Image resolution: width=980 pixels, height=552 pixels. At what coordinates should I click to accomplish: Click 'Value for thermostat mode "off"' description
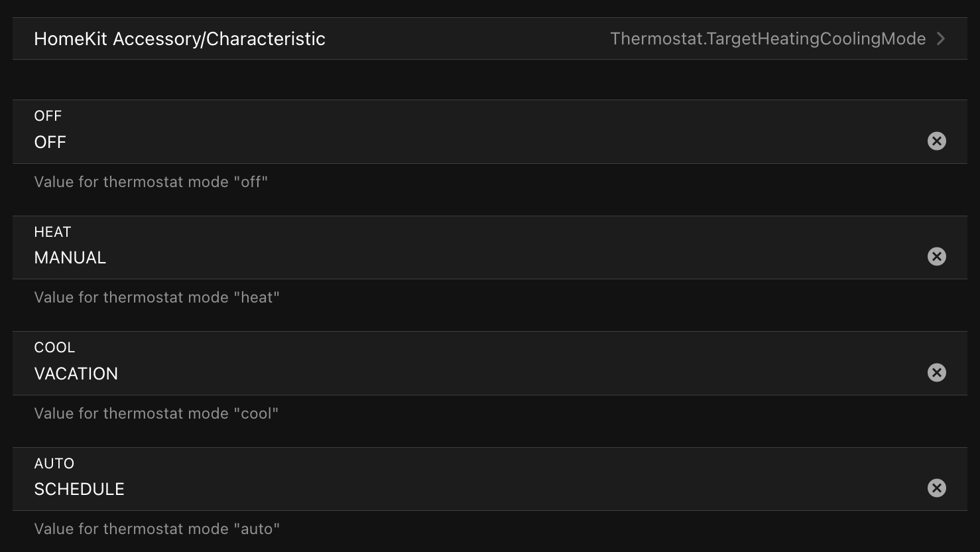[151, 182]
